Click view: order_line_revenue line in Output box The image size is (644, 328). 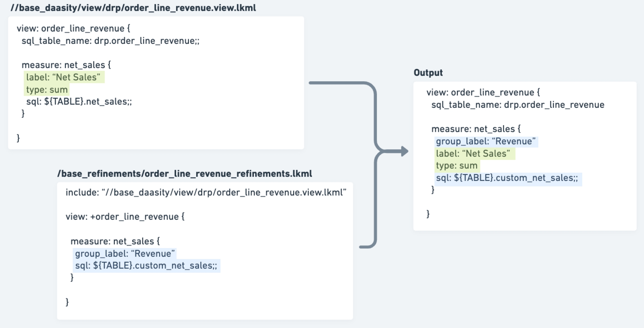click(483, 92)
